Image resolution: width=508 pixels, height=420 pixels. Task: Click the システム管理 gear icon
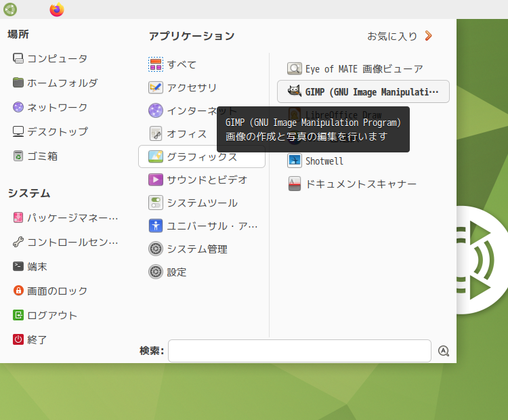pos(156,249)
